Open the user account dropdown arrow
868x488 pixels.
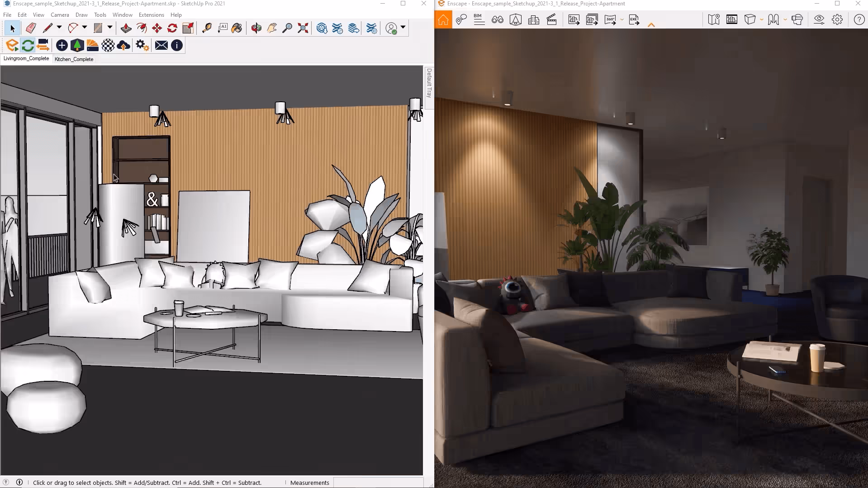point(403,28)
